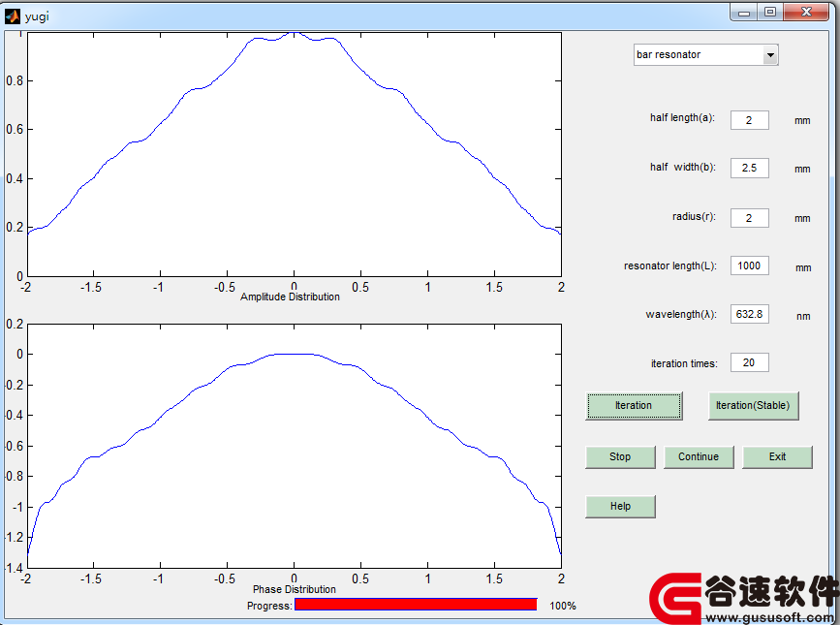Image resolution: width=840 pixels, height=625 pixels.
Task: Click the Amplitude Distribution plot area
Action: click(295, 154)
